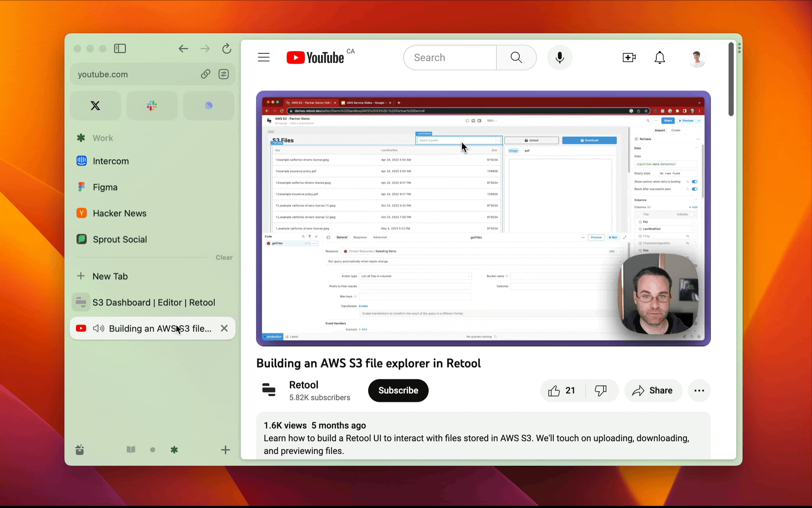Search with your voice microphone icon
Image resolution: width=812 pixels, height=508 pixels.
pos(560,58)
